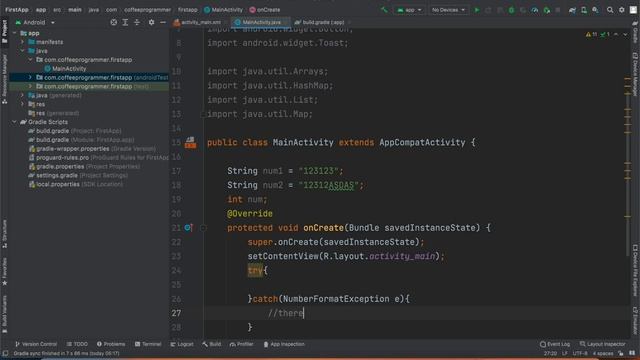Screen dimensions: 640x360
Task: Toggle the Structure sidebar tab
Action: click(4, 234)
